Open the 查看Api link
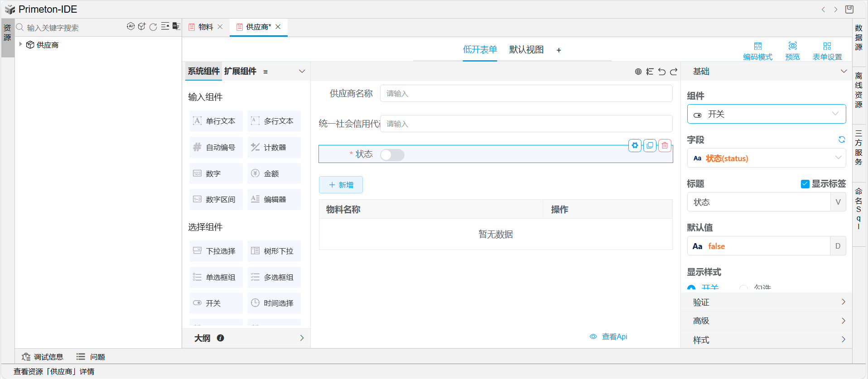This screenshot has width=868, height=379. 609,336
